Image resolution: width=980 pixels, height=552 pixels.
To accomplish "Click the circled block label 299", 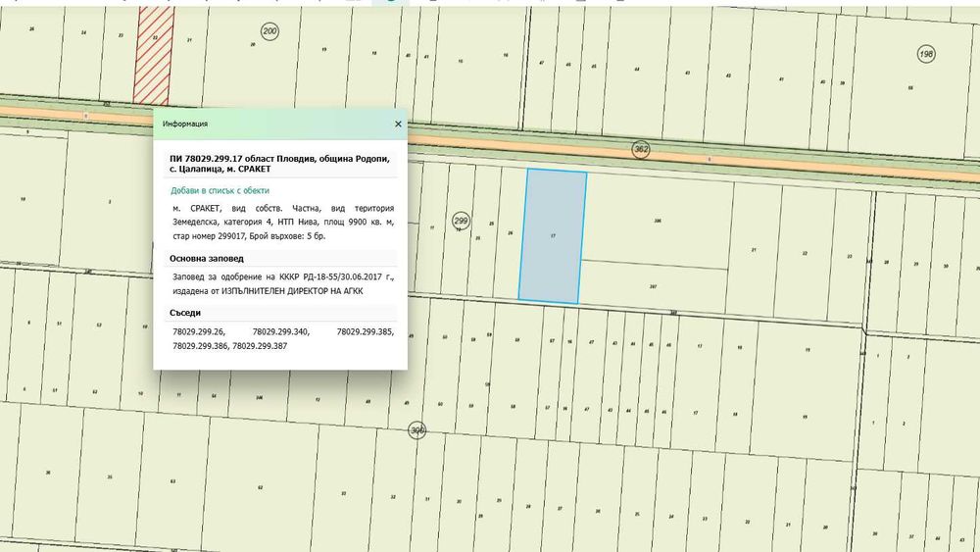I will (461, 220).
